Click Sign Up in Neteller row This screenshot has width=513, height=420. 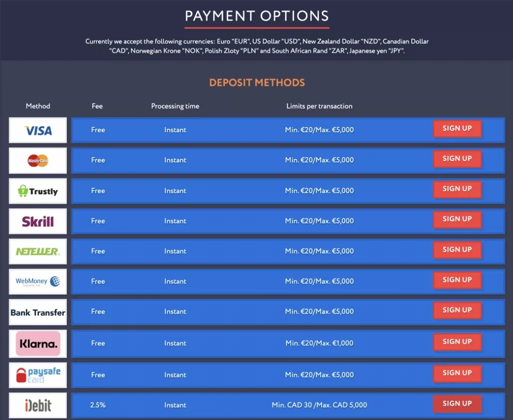(457, 250)
